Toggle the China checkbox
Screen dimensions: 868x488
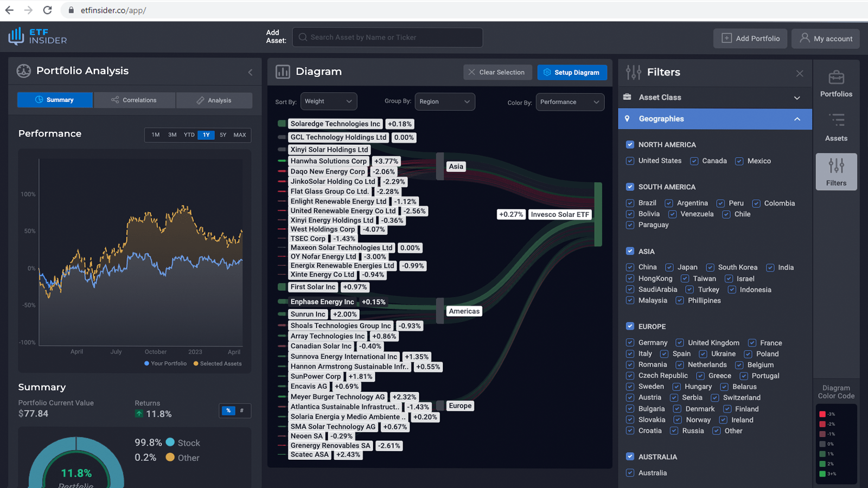point(630,267)
